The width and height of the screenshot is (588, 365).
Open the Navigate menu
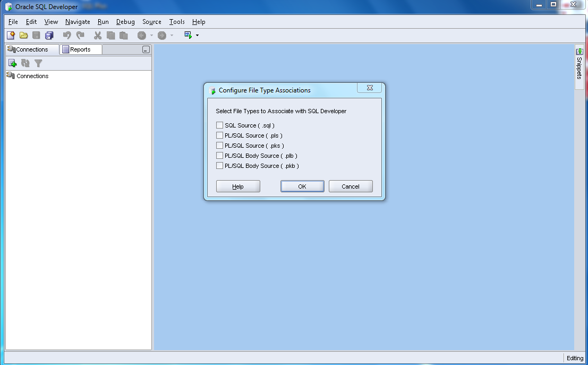pos(78,22)
